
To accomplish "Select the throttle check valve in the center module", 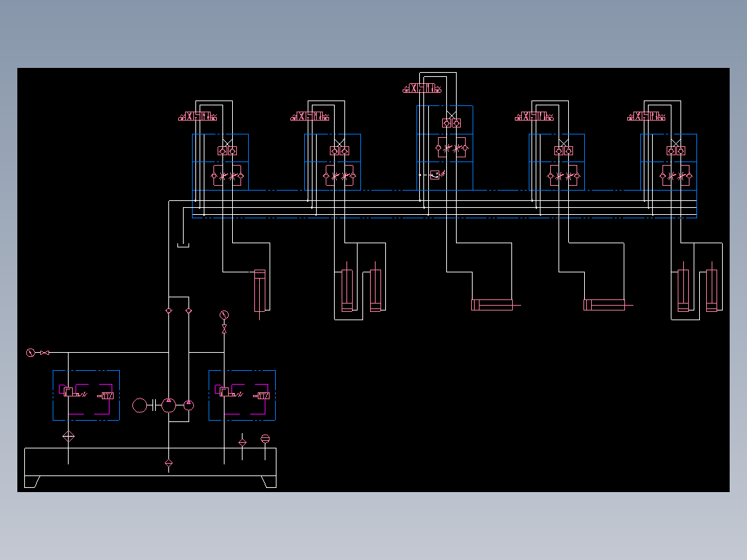I will 452,148.
